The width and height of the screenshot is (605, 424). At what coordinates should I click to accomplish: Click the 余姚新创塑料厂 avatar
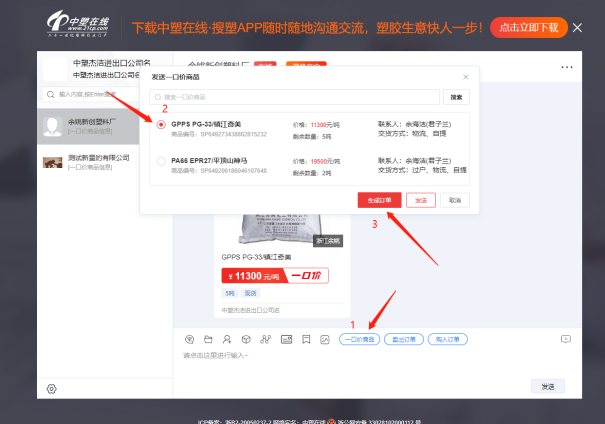tap(52, 127)
